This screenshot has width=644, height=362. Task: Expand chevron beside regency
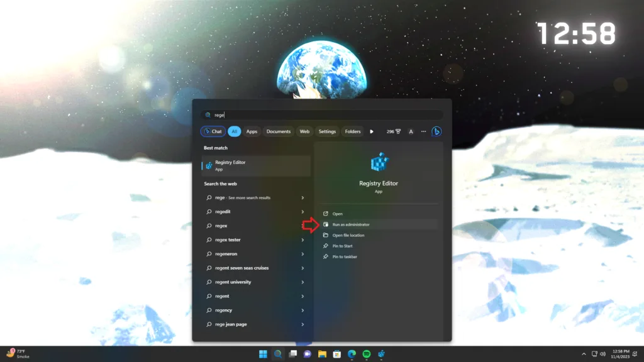click(x=303, y=310)
